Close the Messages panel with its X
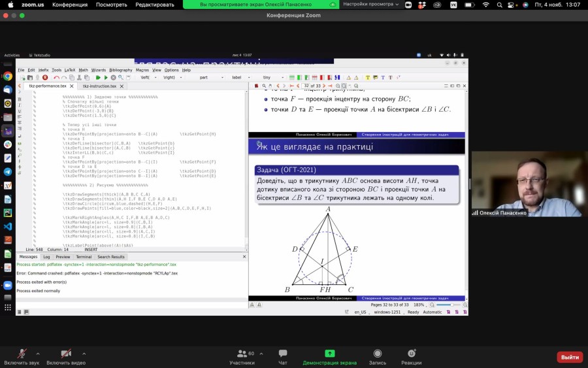Viewport: 588px width, 368px height. [x=244, y=257]
